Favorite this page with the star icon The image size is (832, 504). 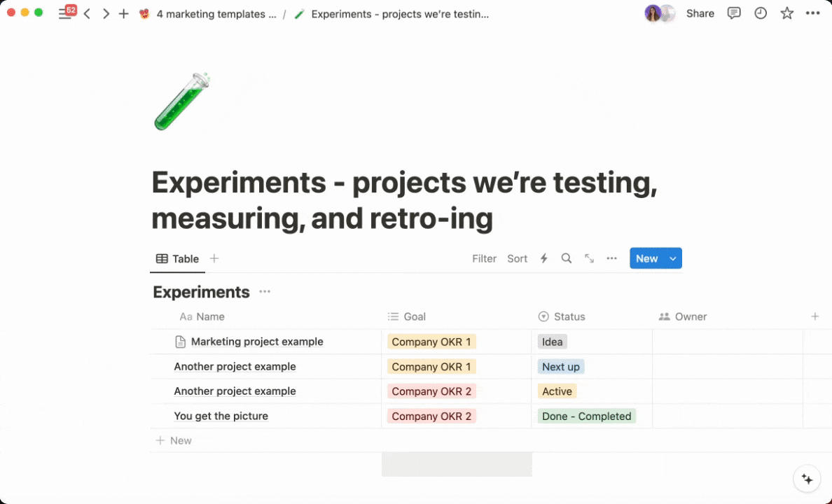pos(787,13)
